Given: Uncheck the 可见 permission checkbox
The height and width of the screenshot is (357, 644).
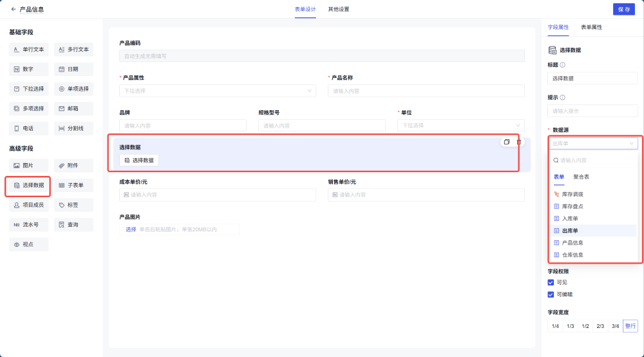Looking at the screenshot, I should click(x=551, y=282).
